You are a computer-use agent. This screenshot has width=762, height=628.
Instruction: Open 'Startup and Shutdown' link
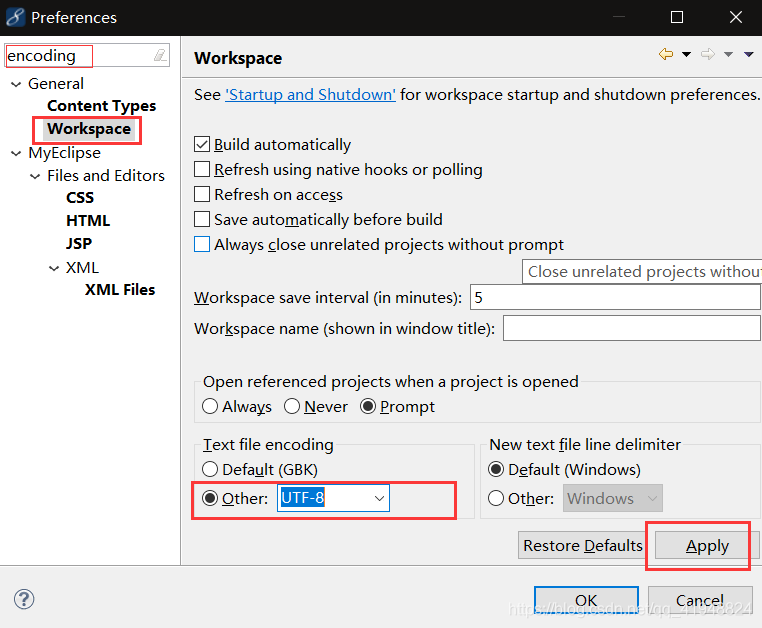pos(311,94)
